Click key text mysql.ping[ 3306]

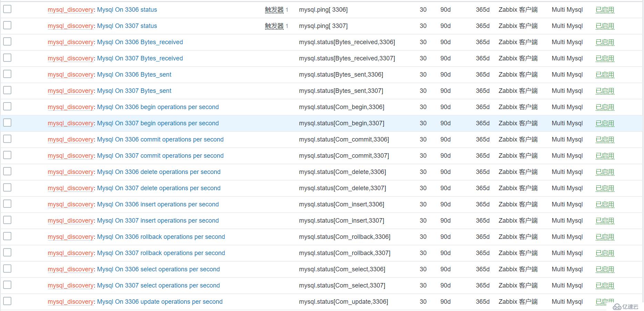coord(323,10)
